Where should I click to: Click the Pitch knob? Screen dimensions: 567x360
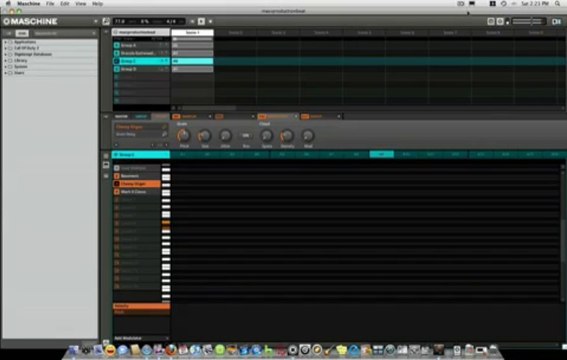pyautogui.click(x=184, y=136)
